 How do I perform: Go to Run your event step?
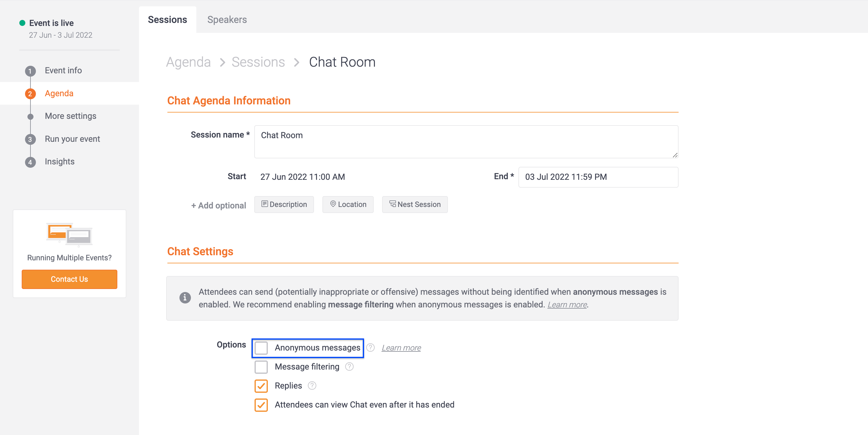72,139
